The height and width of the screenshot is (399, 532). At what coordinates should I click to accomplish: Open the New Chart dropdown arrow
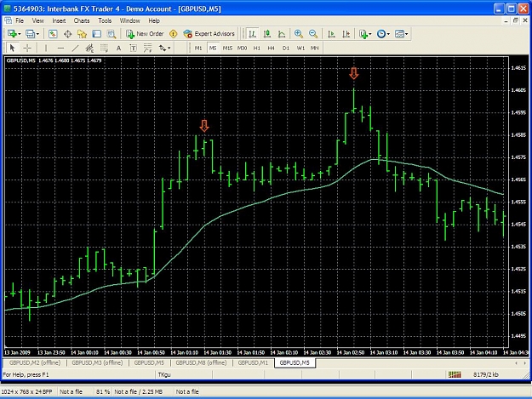[x=20, y=34]
